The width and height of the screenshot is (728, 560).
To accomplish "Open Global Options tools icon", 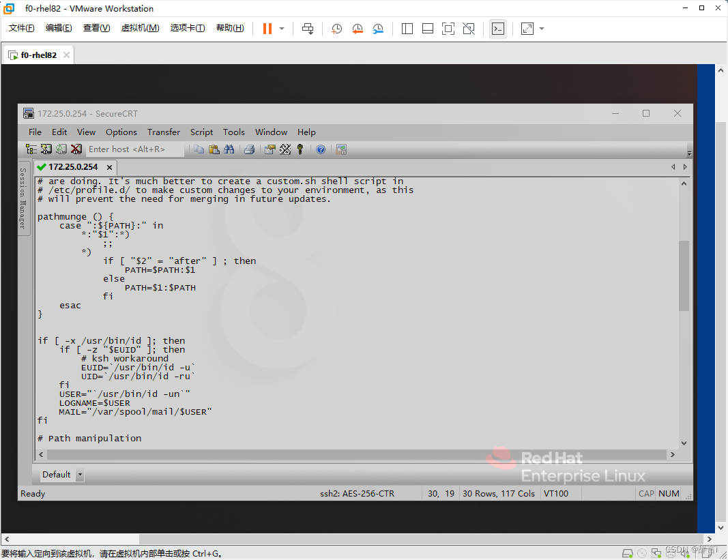I will (285, 149).
